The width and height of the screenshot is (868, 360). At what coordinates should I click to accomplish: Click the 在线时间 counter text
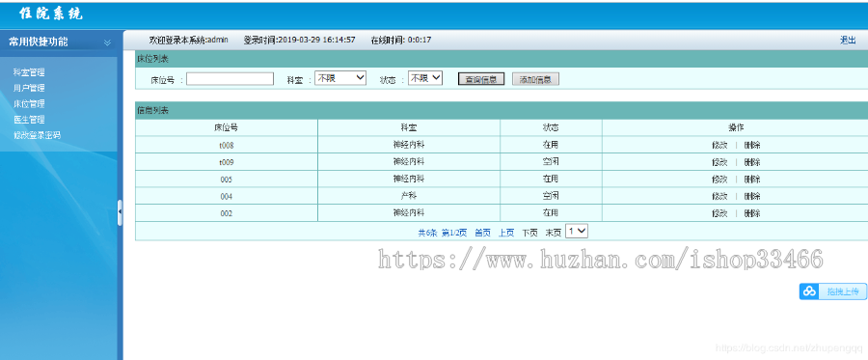pyautogui.click(x=401, y=40)
